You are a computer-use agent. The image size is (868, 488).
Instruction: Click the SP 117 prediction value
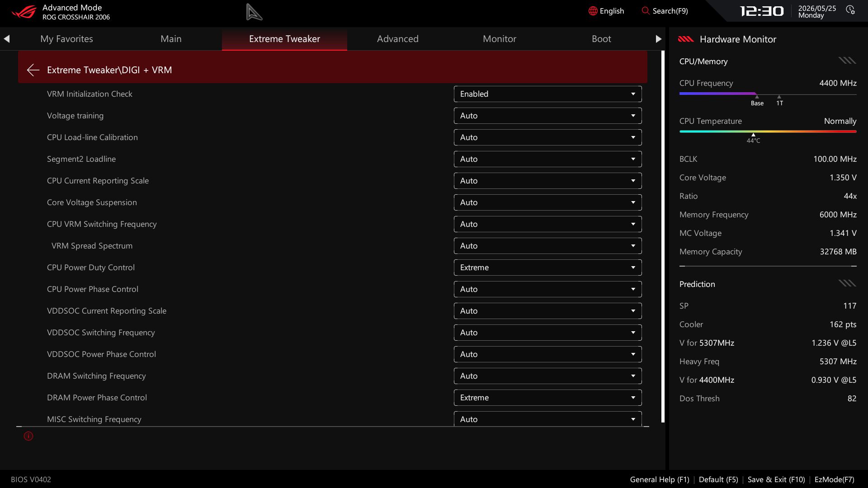(x=849, y=306)
